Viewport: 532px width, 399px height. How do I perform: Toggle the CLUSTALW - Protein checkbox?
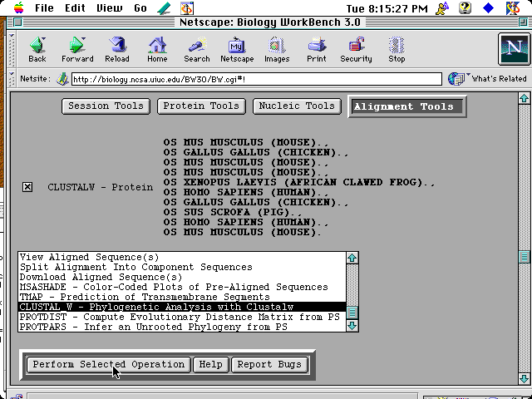27,187
